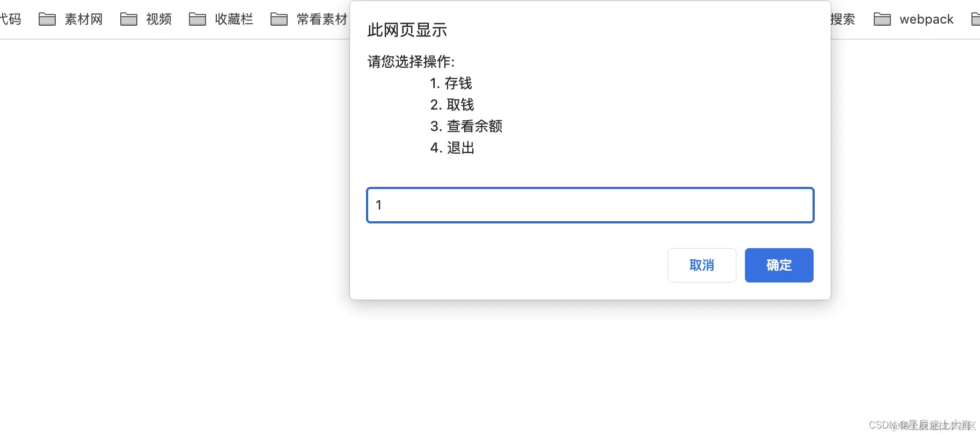This screenshot has height=435, width=980.
Task: Open the 素材网 bookmark folder icon
Action: point(47,18)
